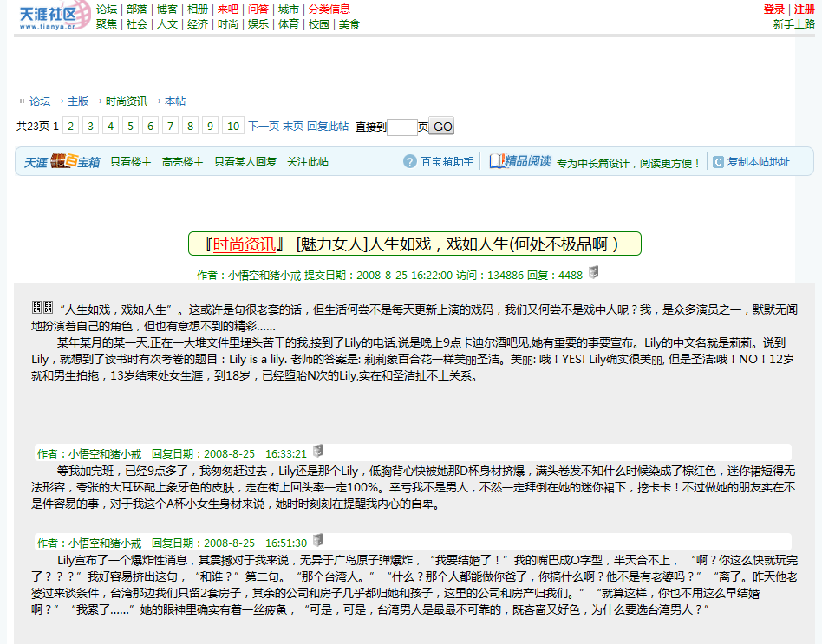Go to page 7 of the thread
This screenshot has height=644, width=822.
click(x=170, y=127)
